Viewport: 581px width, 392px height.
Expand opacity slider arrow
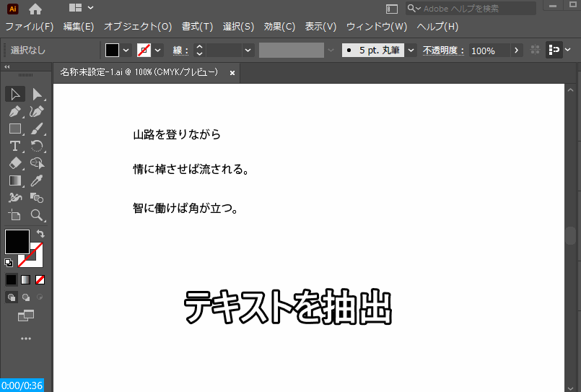[516, 50]
